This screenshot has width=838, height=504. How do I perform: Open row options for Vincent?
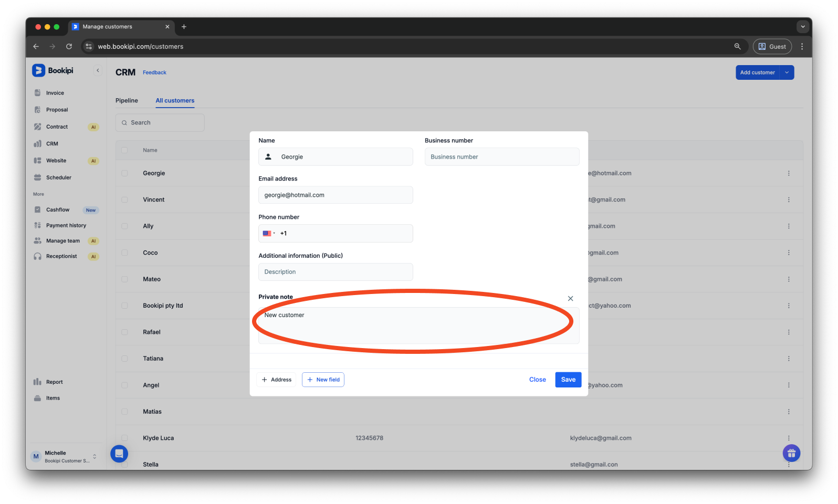coord(789,199)
